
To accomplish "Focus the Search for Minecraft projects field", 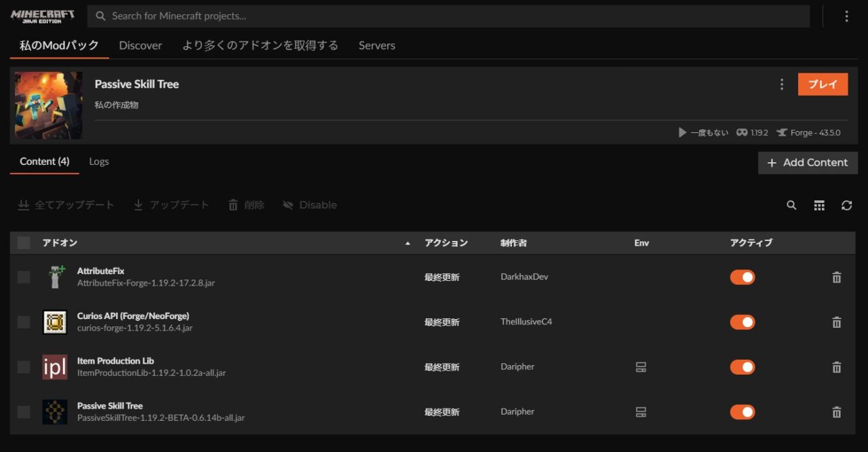I will (x=450, y=16).
